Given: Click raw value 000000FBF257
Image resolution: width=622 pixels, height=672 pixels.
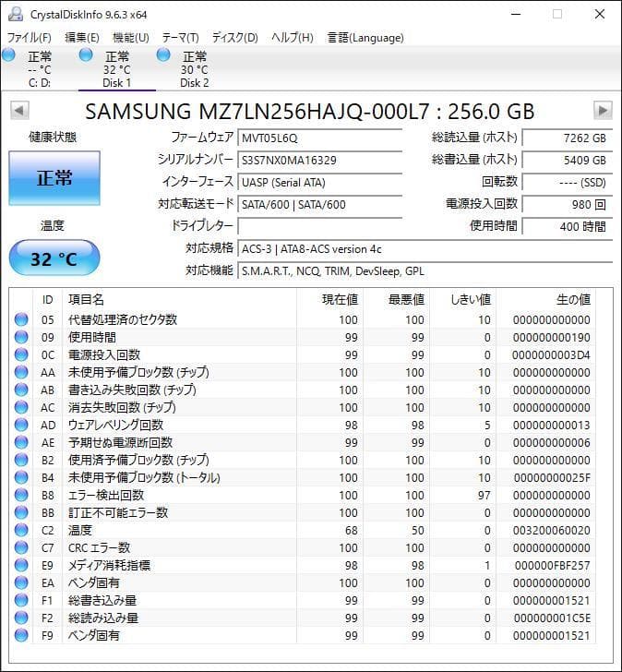Looking at the screenshot, I should (x=552, y=566).
